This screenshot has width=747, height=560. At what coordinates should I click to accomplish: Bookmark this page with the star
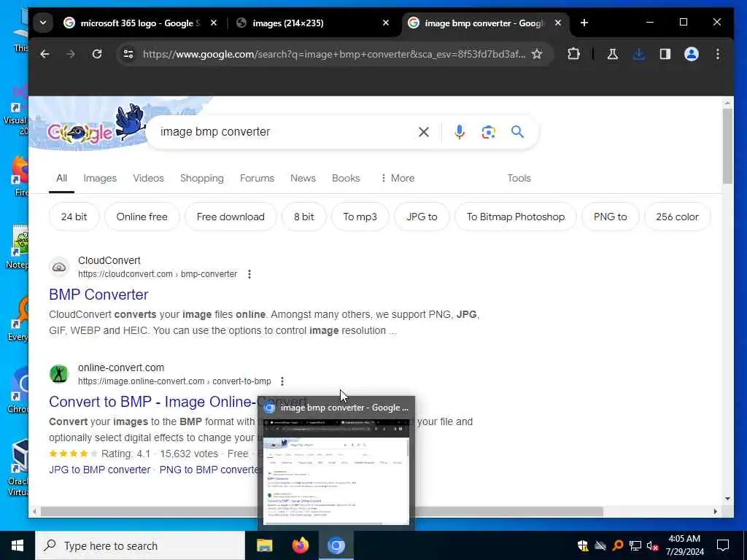(537, 54)
